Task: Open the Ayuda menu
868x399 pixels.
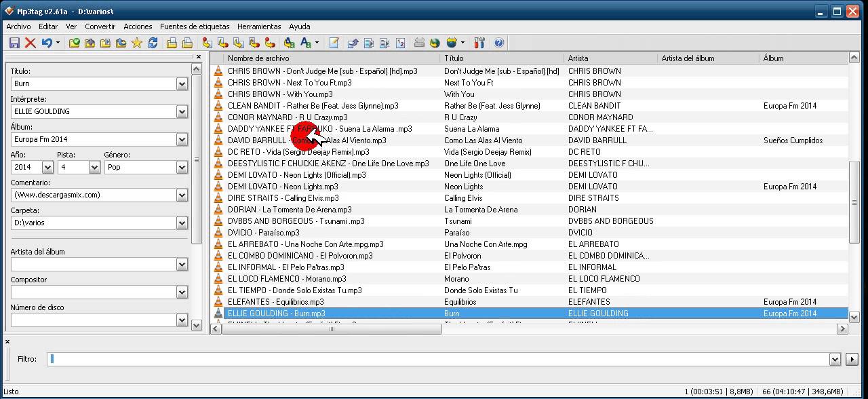Action: coord(300,26)
